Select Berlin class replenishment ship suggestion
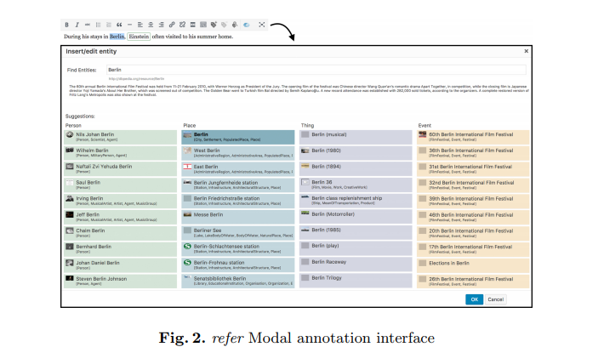This screenshot has width=604, height=364. 356,201
